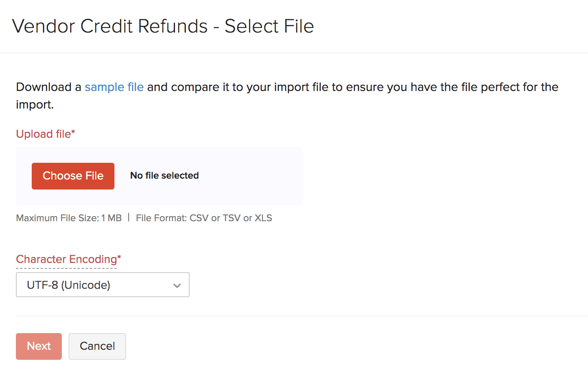Click the Character Encoding dashed label
588x384 pixels.
(65, 259)
